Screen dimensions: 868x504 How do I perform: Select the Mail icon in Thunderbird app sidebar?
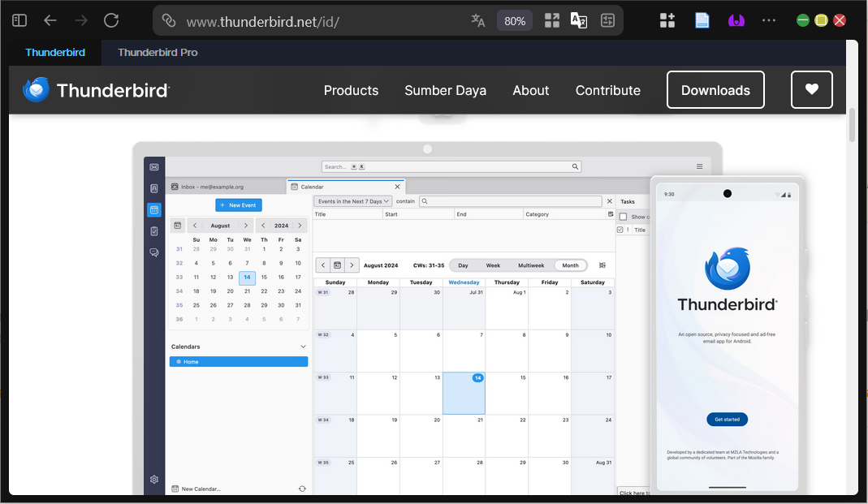click(154, 167)
